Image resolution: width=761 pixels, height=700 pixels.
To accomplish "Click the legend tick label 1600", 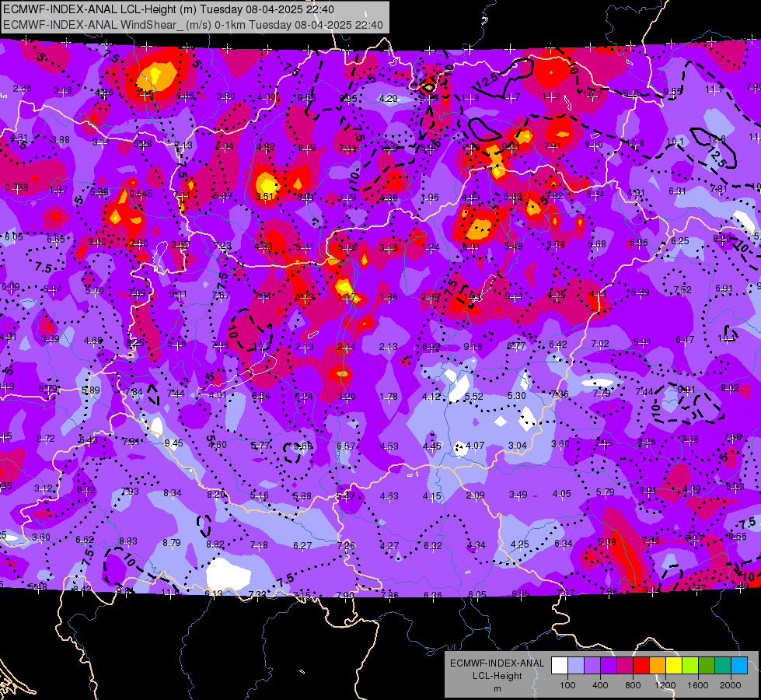I will coord(698,685).
